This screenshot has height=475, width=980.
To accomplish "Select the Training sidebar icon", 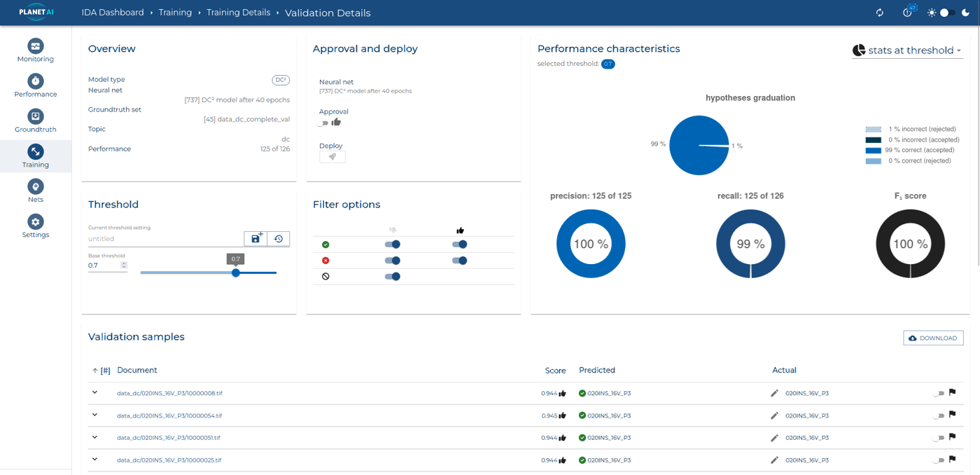I will click(36, 151).
